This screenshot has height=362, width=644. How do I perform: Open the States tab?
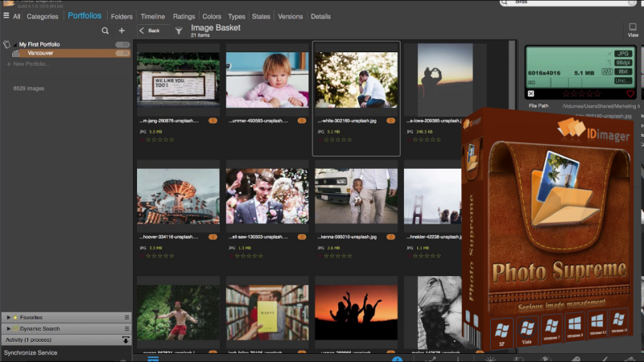coord(261,17)
